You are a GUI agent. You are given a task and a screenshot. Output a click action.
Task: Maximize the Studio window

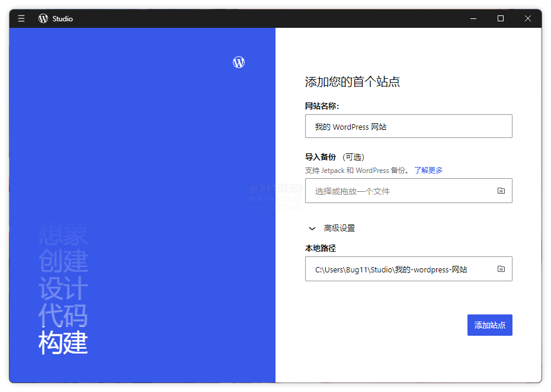[x=501, y=18]
